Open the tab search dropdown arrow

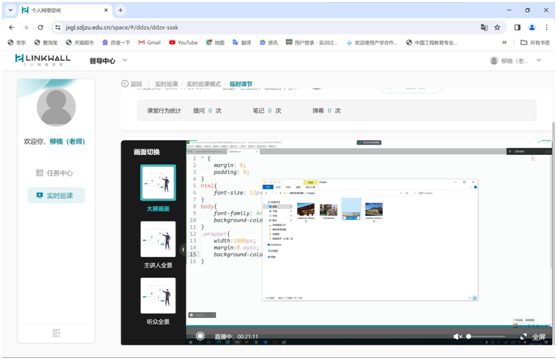[10, 10]
